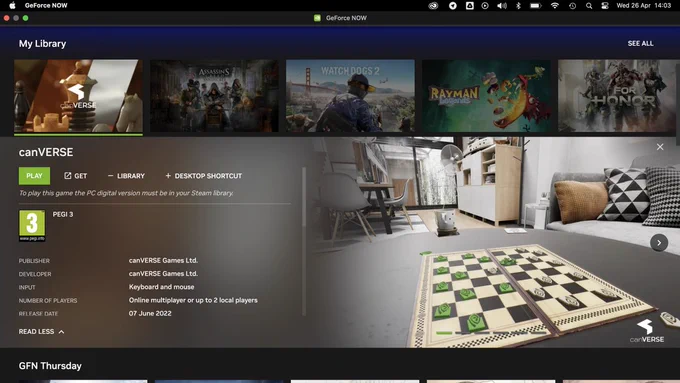Screen dimensions: 680x383
Task: Open the Bluetooth menu bar icon
Action: (x=518, y=6)
